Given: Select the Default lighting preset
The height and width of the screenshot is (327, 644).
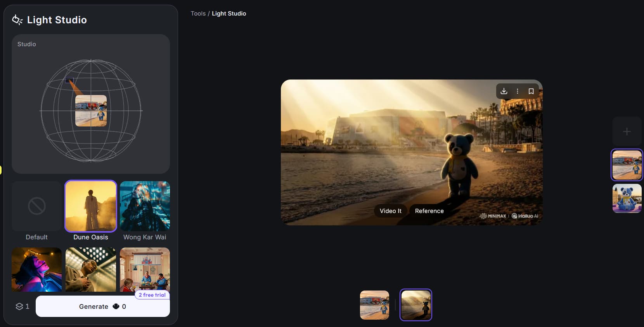Looking at the screenshot, I should pyautogui.click(x=37, y=206).
